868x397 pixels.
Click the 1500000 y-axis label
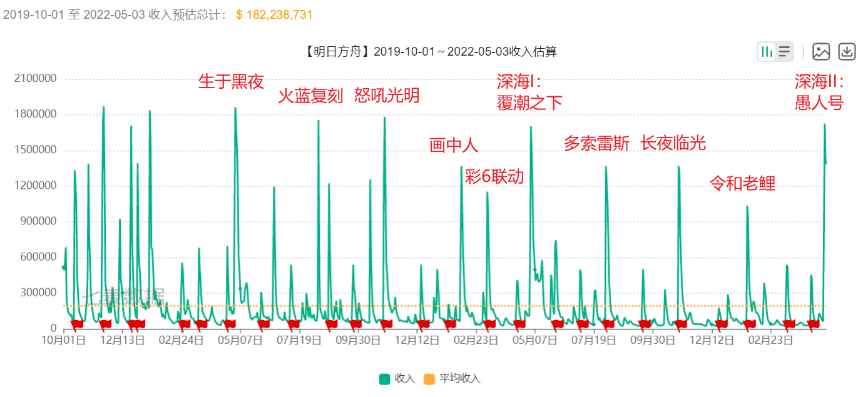coord(34,150)
